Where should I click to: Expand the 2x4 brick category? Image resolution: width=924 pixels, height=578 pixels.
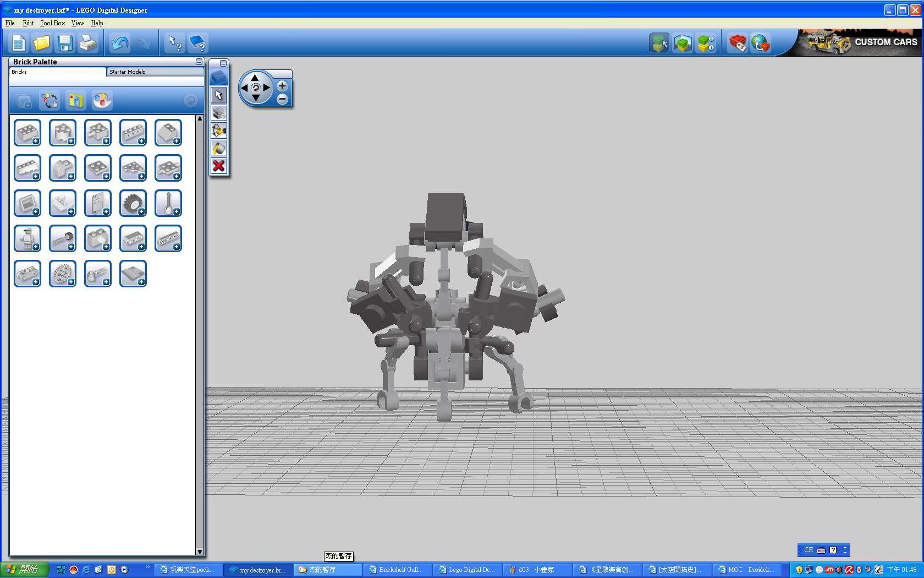28,133
